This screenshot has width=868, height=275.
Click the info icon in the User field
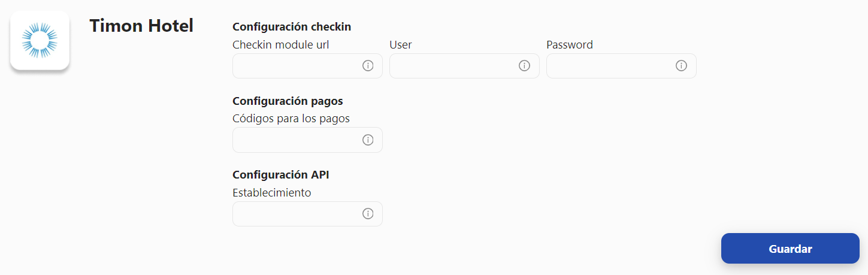(x=525, y=66)
